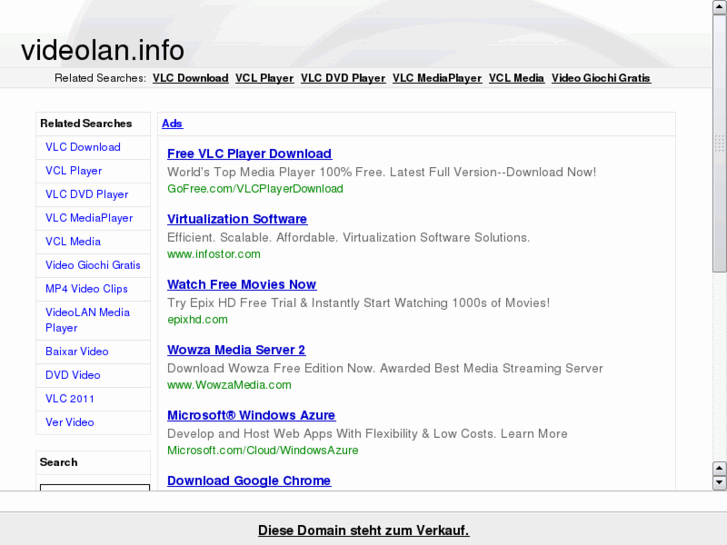The height and width of the screenshot is (545, 727).
Task: Select sidebar VLC DVD Player link
Action: [87, 194]
